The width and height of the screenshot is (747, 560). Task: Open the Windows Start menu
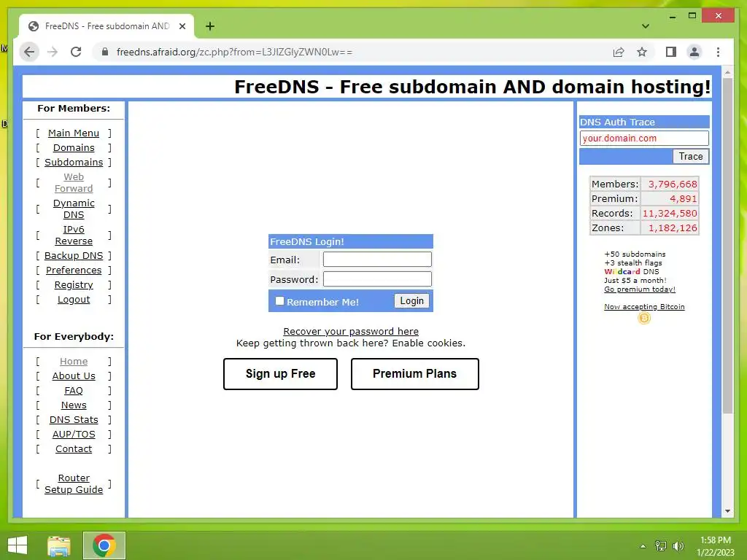click(x=18, y=545)
